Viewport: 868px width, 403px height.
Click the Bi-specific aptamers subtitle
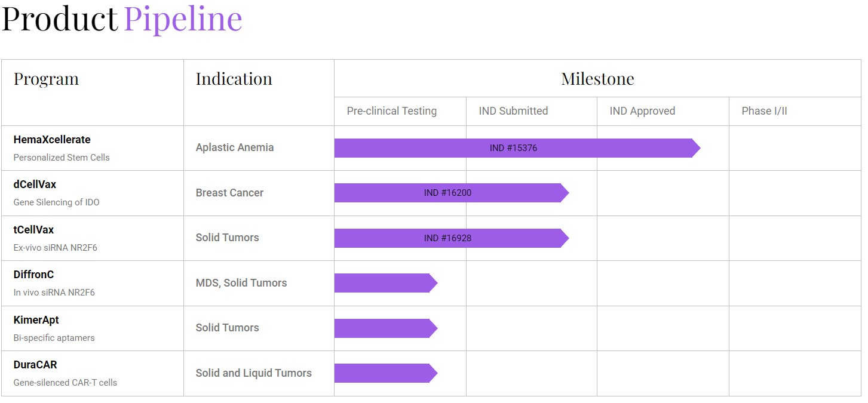point(54,338)
